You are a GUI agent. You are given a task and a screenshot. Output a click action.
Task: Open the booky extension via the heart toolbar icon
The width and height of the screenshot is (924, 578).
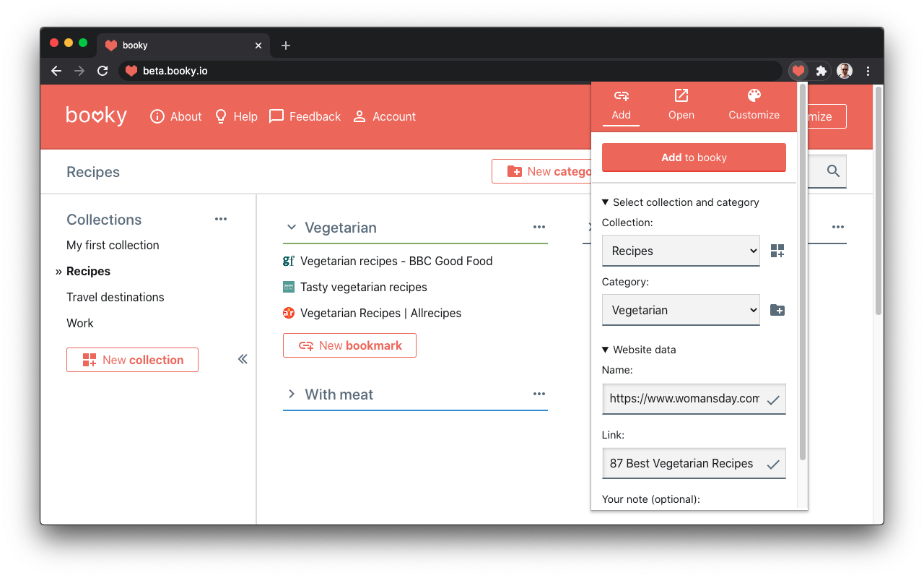point(798,71)
